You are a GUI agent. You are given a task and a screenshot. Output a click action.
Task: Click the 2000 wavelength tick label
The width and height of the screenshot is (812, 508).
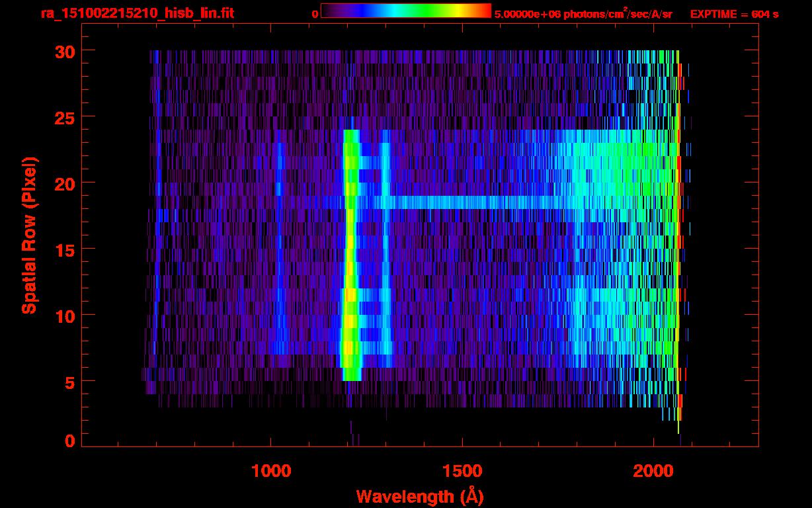point(653,470)
